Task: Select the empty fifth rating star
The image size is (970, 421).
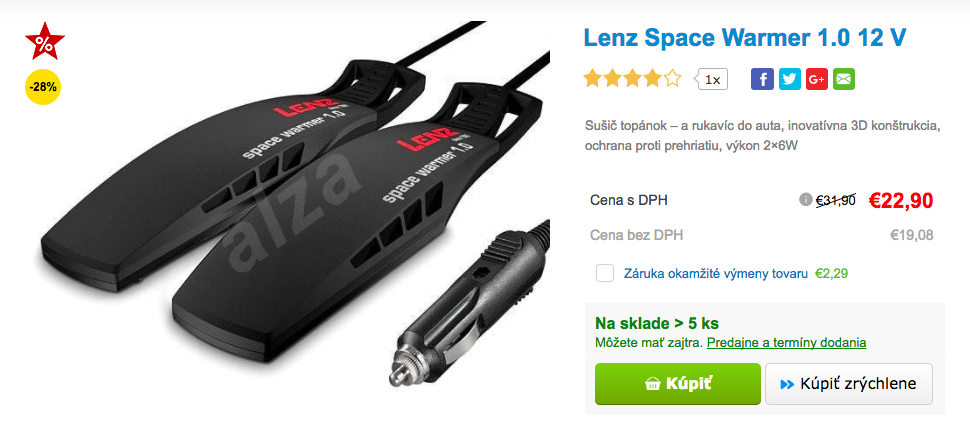Action: point(672,79)
